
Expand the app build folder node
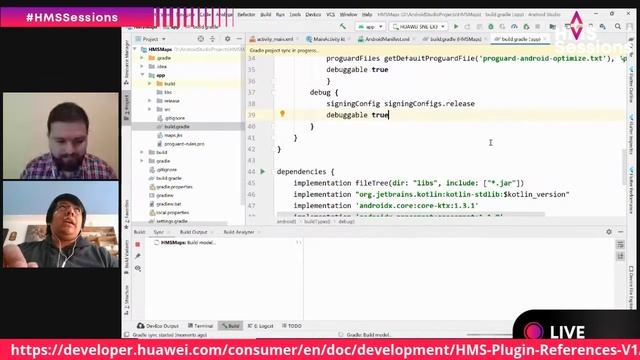(x=150, y=84)
